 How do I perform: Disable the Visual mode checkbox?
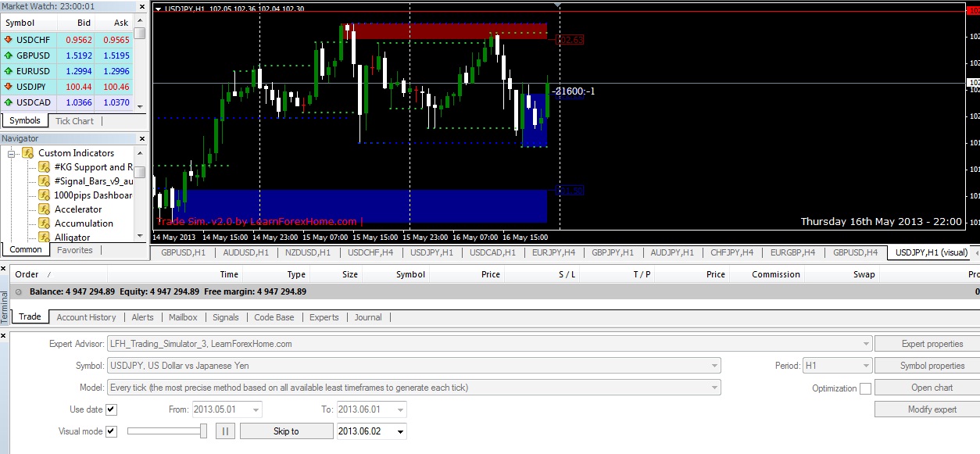[x=111, y=431]
